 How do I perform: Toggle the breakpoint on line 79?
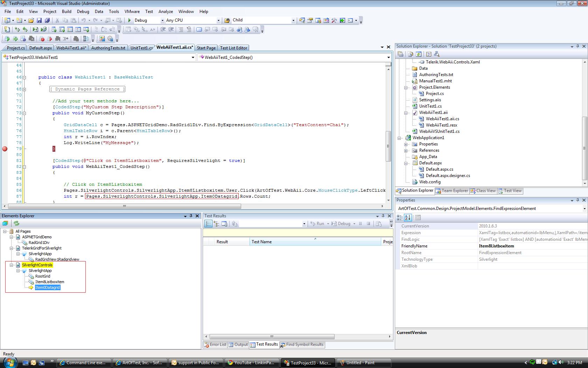click(5, 149)
